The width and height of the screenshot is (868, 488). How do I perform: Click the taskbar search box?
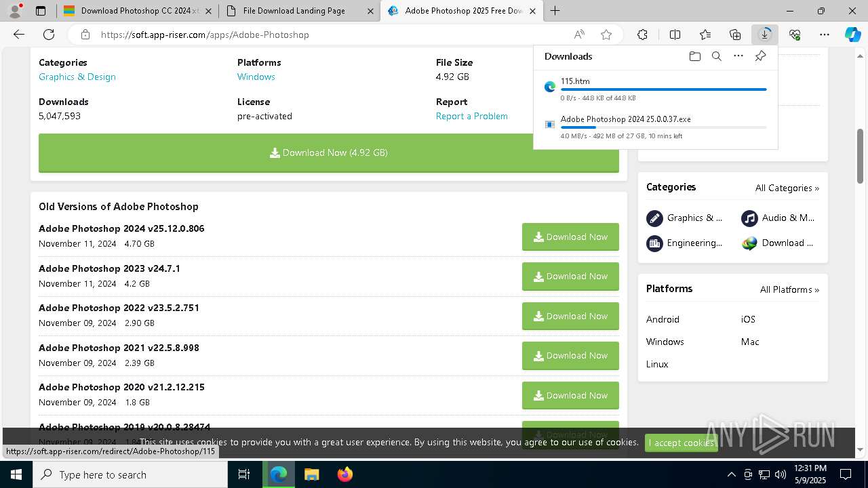pos(130,474)
